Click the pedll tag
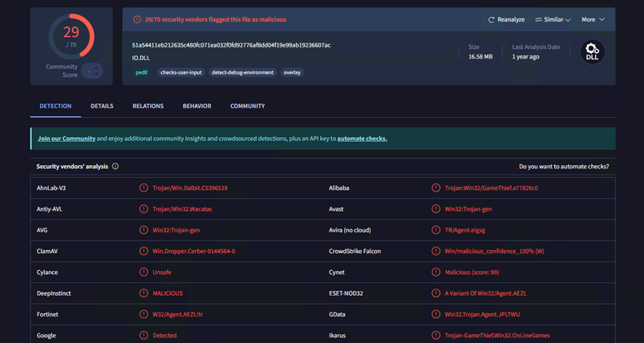Image resolution: width=644 pixels, height=343 pixels. 141,73
